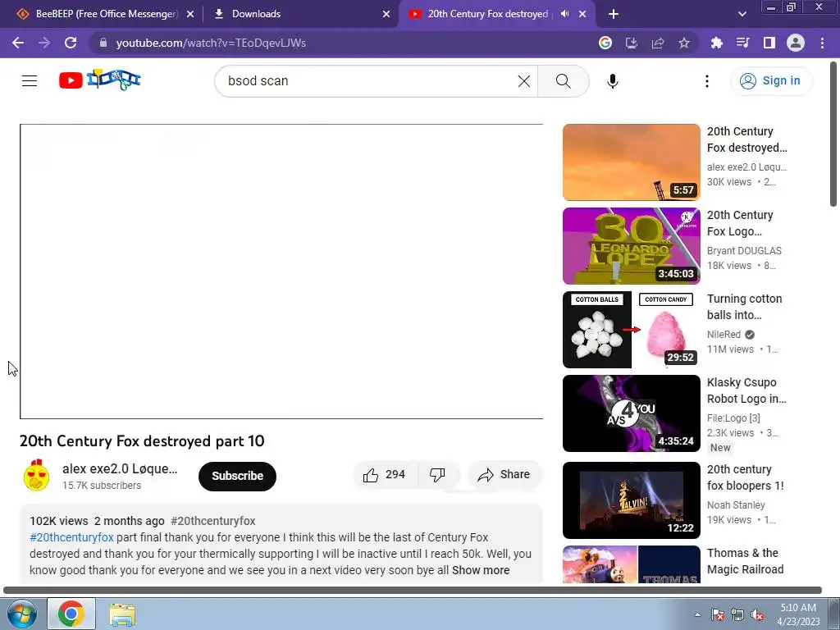Open Chrome three-dot menu
840x630 pixels.
click(822, 43)
